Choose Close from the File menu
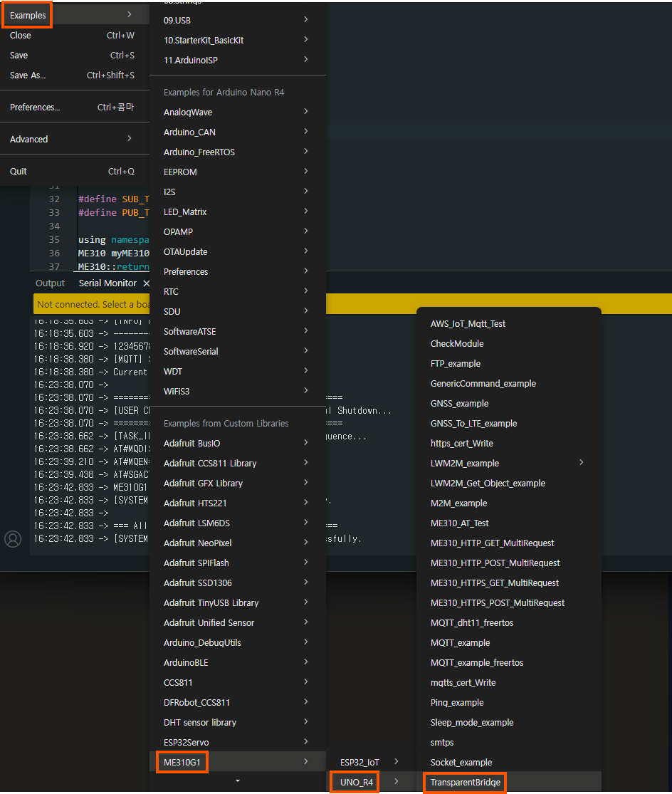This screenshot has height=794, width=672. [x=75, y=36]
